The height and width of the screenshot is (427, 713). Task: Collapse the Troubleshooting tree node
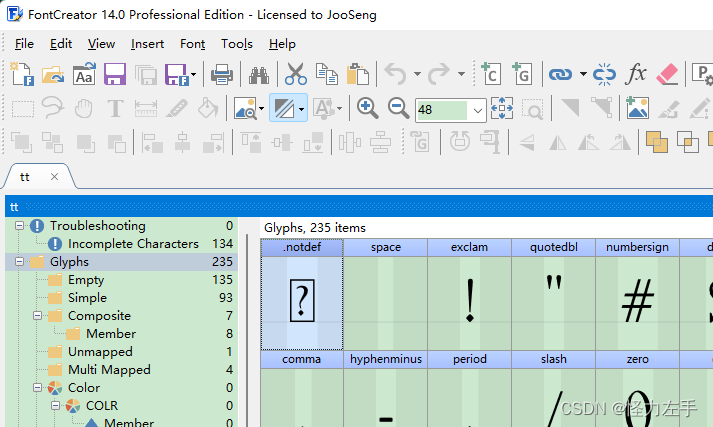pyautogui.click(x=19, y=226)
